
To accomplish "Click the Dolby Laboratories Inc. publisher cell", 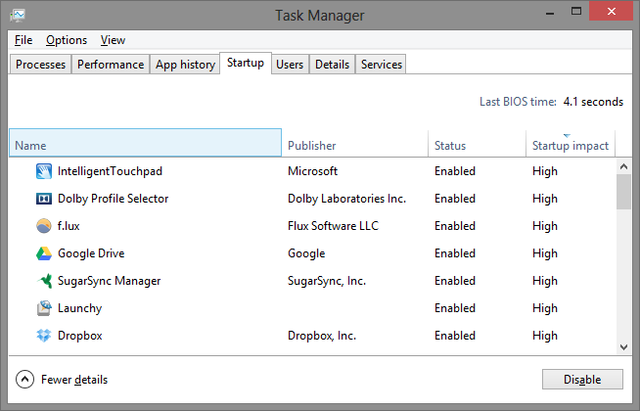I will [347, 199].
